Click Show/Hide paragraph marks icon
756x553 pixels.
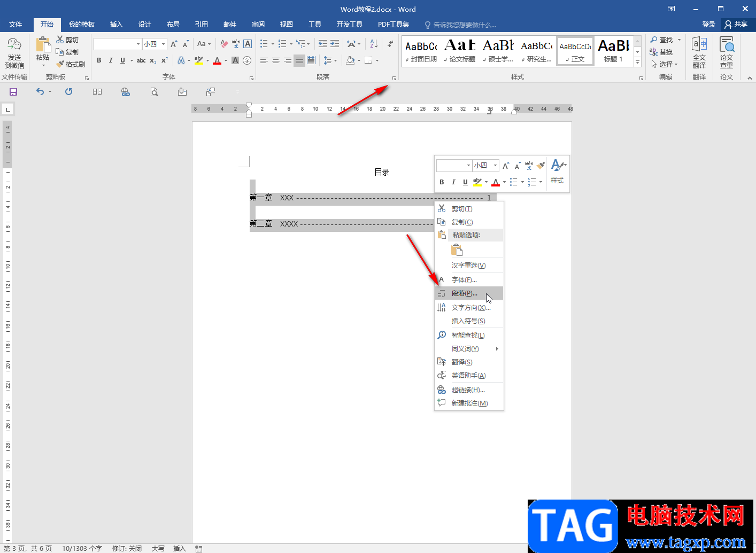click(x=391, y=44)
